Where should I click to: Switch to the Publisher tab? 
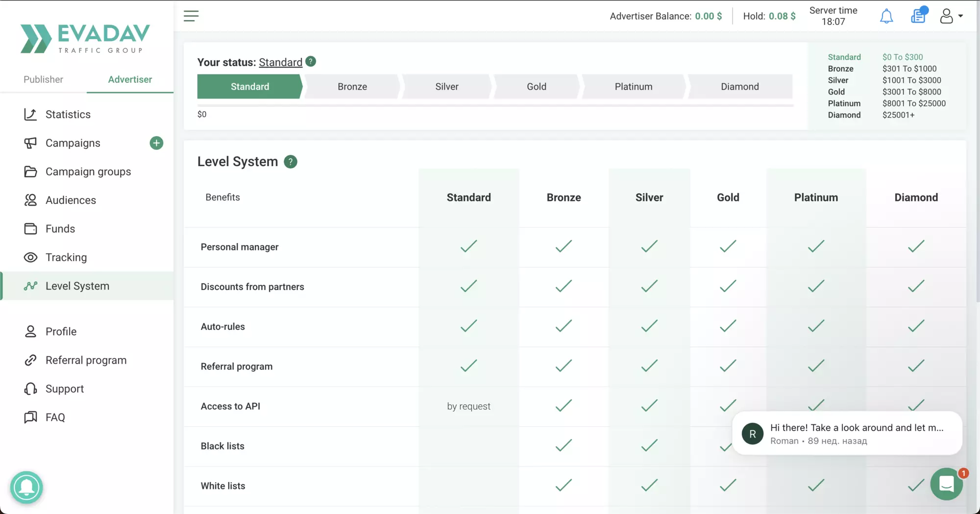[43, 79]
